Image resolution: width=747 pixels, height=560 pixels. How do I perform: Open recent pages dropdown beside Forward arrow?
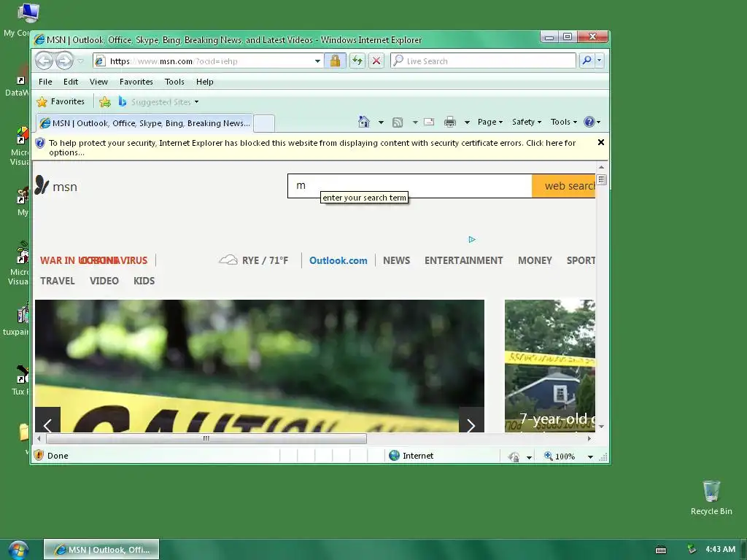[x=80, y=61]
